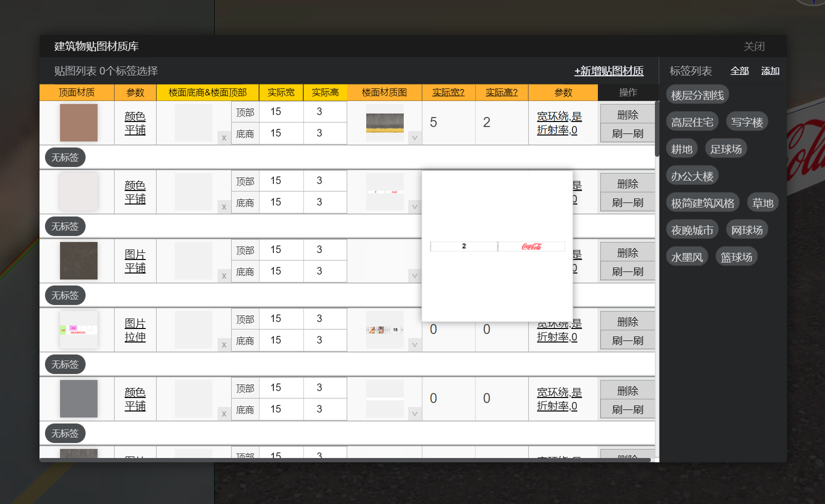Viewport: 825px width, 504px height.
Task: Edit 顶部 width 15 in first row
Action: (281, 111)
